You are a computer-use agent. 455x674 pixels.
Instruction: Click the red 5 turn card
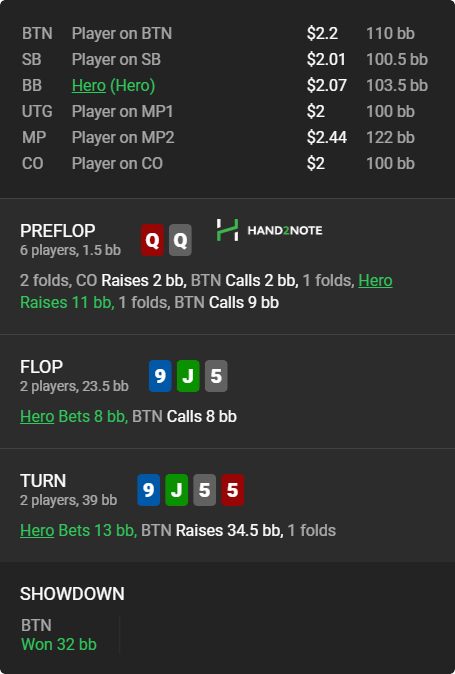[x=232, y=490]
